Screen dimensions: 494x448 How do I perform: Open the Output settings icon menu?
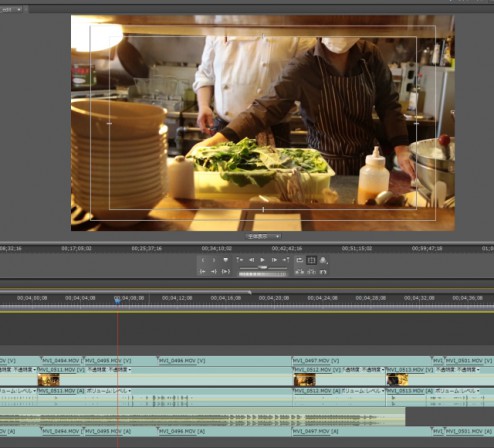click(323, 260)
